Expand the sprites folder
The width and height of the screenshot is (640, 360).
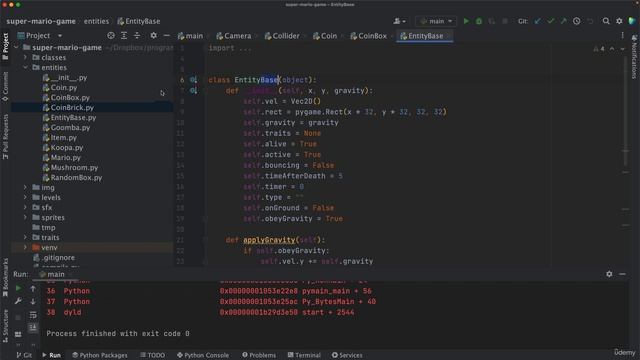click(x=25, y=217)
